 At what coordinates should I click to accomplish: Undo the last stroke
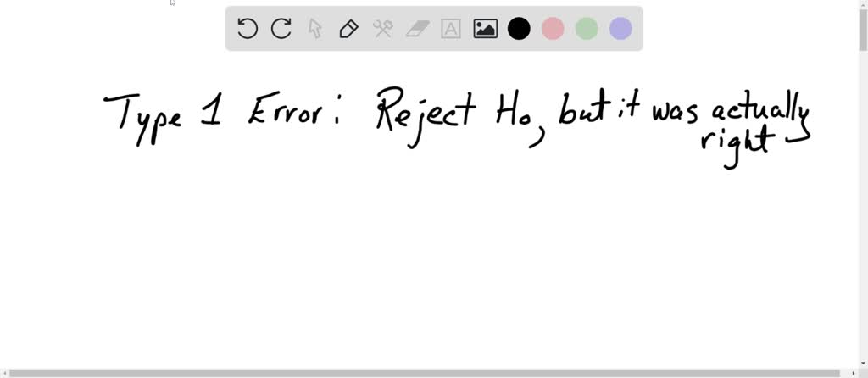coord(247,28)
